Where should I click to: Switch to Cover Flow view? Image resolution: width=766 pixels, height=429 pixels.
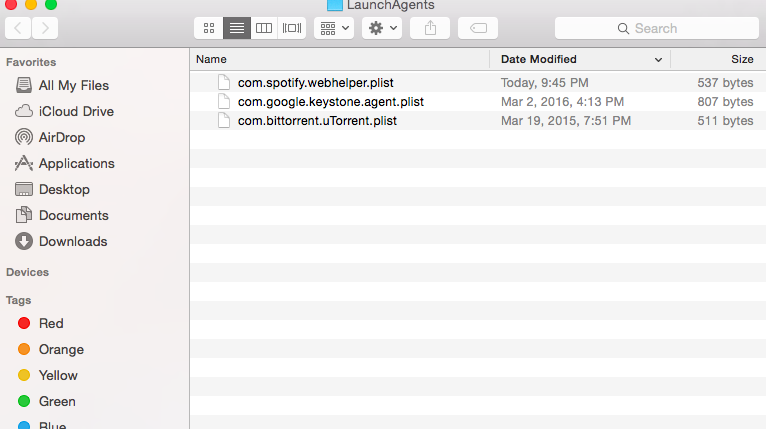tap(292, 28)
